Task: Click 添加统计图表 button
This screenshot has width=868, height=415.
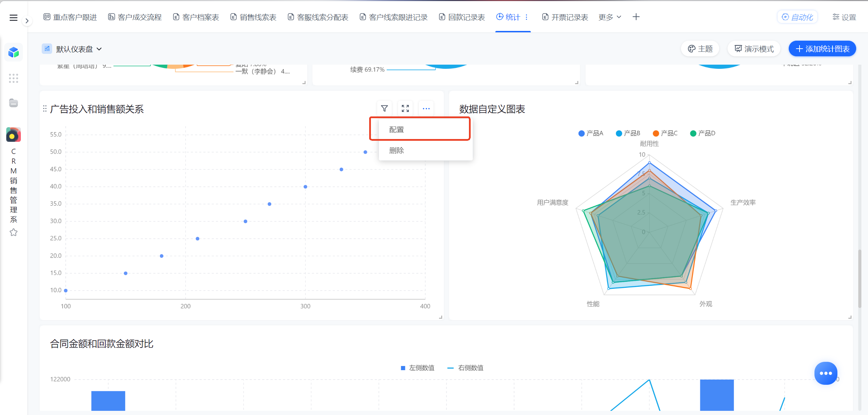Action: click(x=822, y=49)
